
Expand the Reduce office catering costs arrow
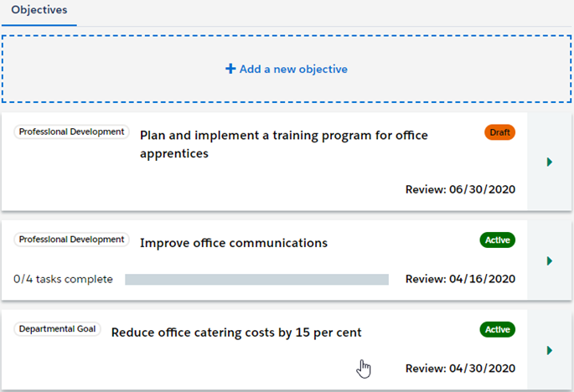tap(550, 350)
